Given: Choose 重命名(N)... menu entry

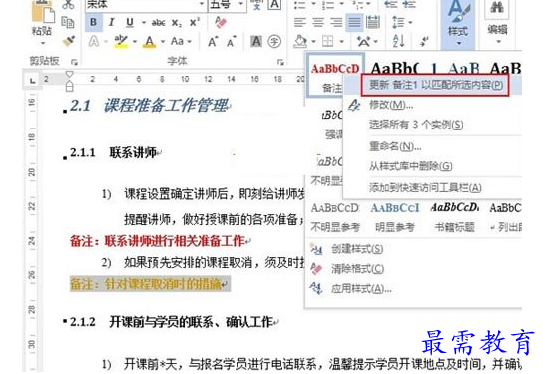Looking at the screenshot, I should (x=395, y=146).
